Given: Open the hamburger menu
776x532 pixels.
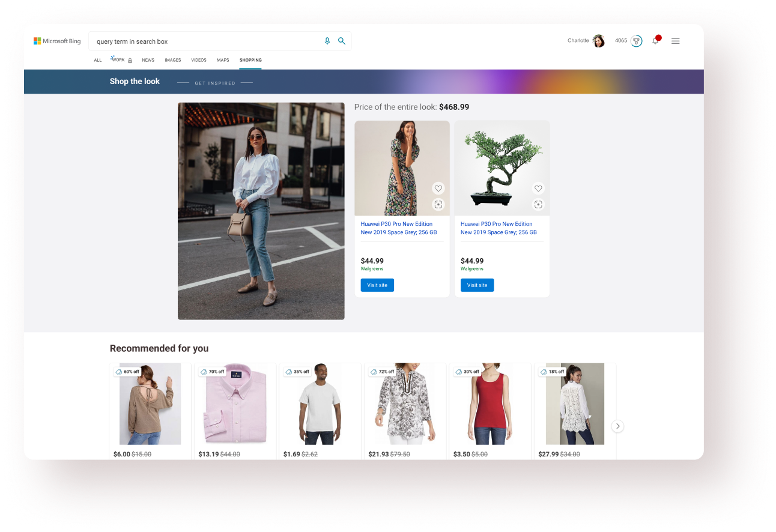Looking at the screenshot, I should coord(675,41).
